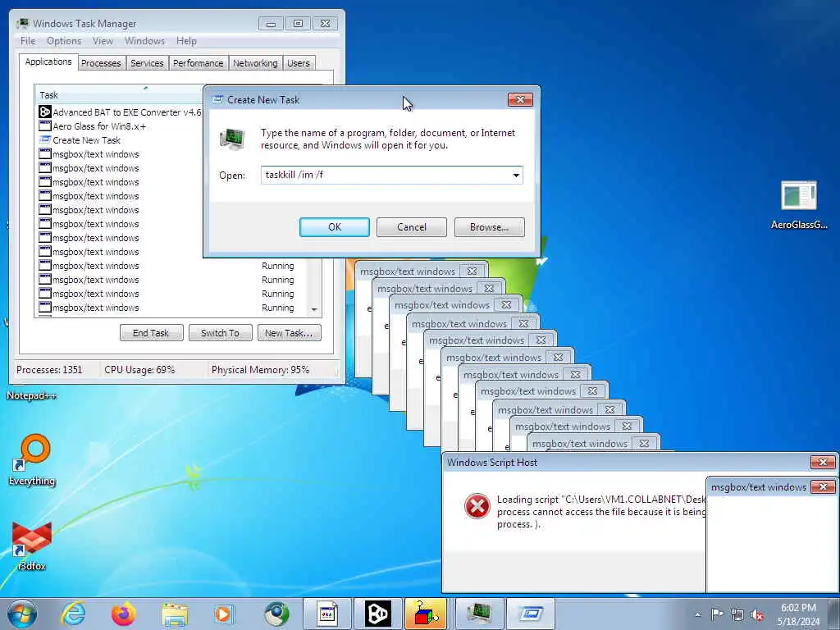Viewport: 840px width, 630px height.
Task: Switch to Advanced BAT to EXE Converter taskbar button
Action: click(x=377, y=614)
